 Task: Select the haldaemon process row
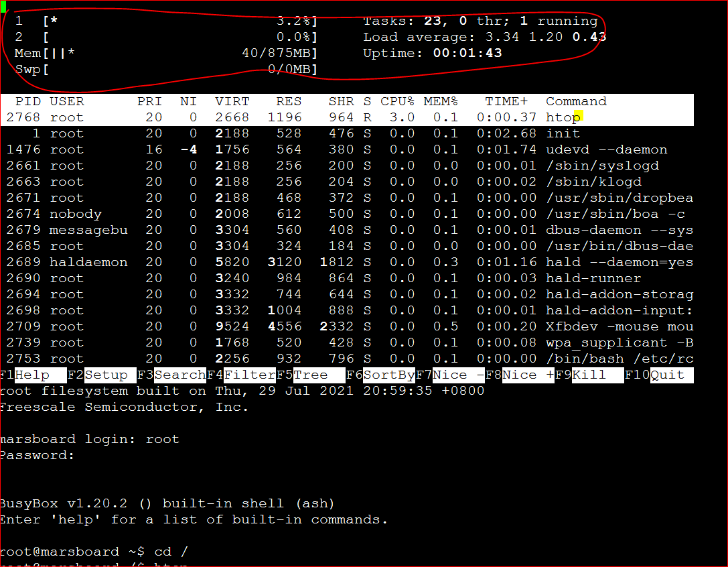coord(268,261)
